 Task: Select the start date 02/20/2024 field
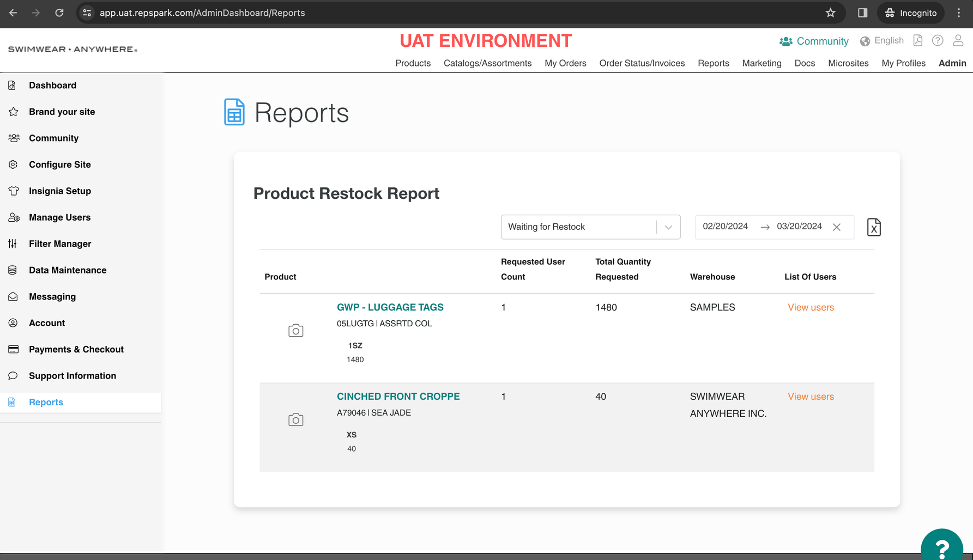click(x=725, y=226)
